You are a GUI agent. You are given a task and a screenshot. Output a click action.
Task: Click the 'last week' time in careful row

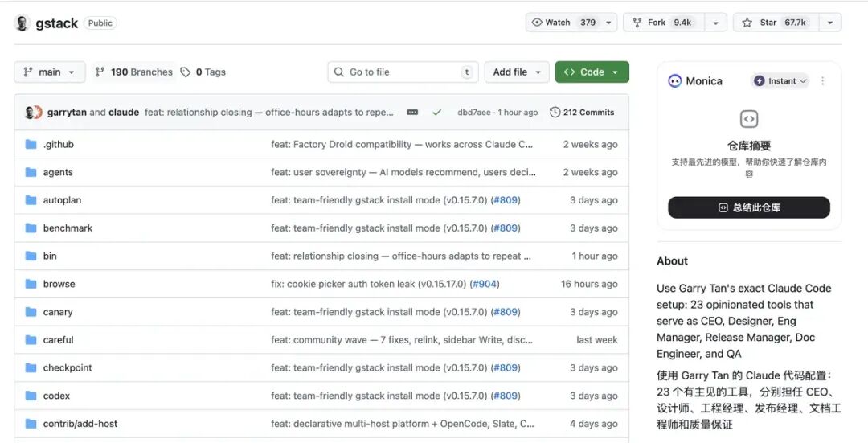click(x=596, y=340)
